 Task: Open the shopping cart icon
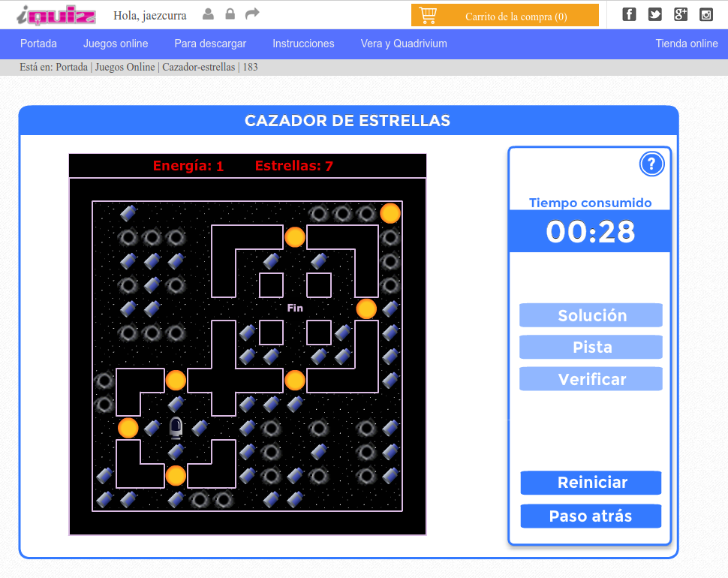[x=428, y=15]
